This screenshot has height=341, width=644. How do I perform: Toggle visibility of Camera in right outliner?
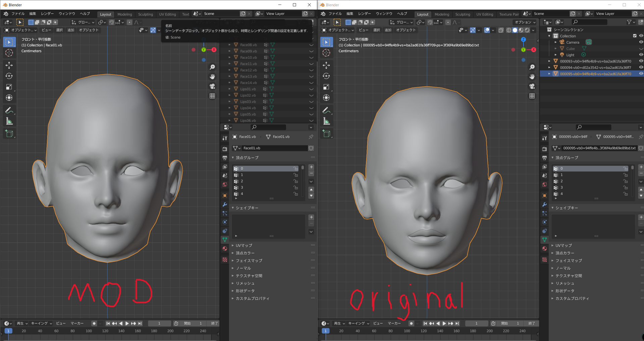641,42
